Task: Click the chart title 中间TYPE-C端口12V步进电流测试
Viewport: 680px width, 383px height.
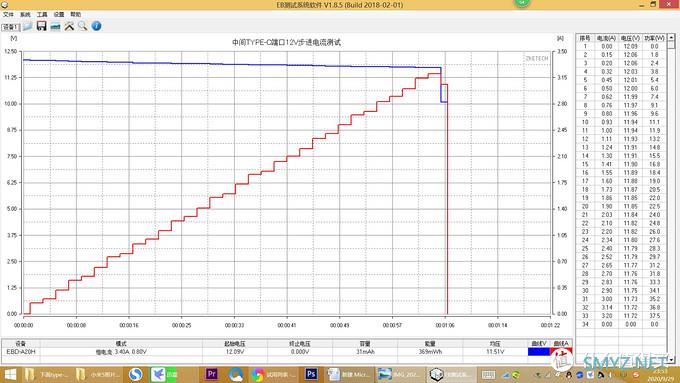Action: pos(286,43)
